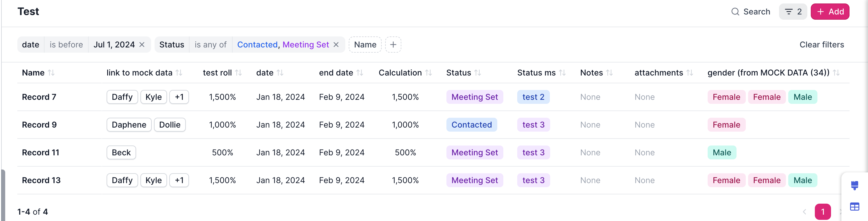Viewport: 868px width, 221px height.
Task: Sort by end date column arrows
Action: tap(360, 73)
